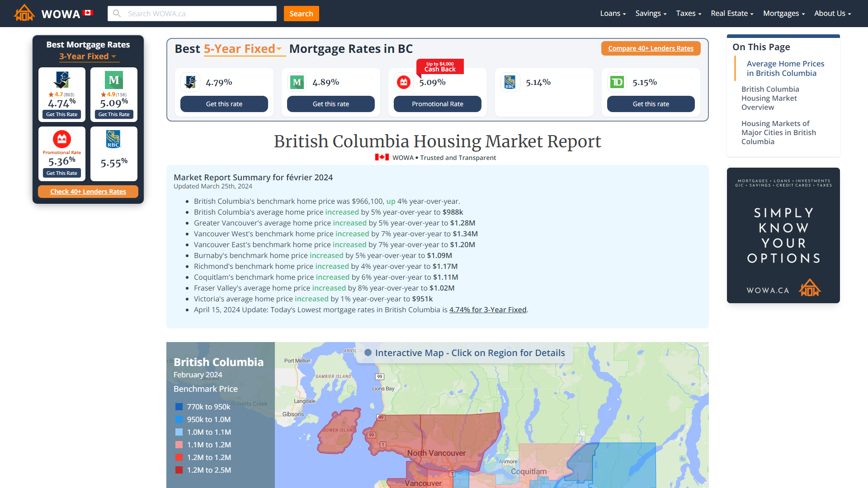
Task: Click the 1.1M to 1.2M legend swatch
Action: [179, 445]
